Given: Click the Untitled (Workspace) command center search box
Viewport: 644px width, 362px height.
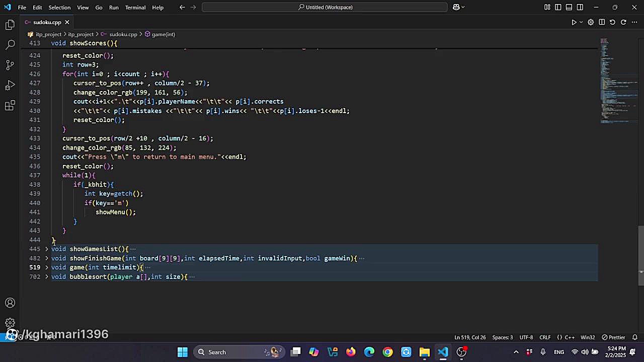Looking at the screenshot, I should [325, 7].
